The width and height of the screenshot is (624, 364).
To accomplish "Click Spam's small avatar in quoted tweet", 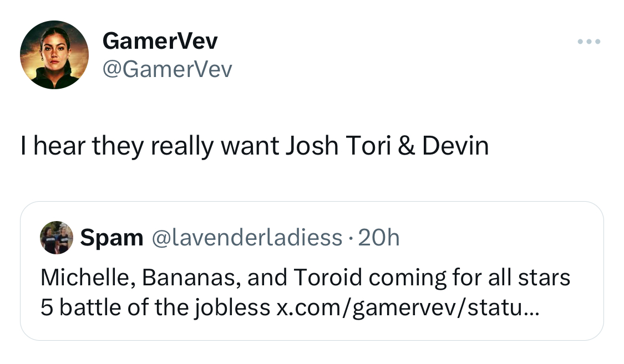I will (x=57, y=238).
